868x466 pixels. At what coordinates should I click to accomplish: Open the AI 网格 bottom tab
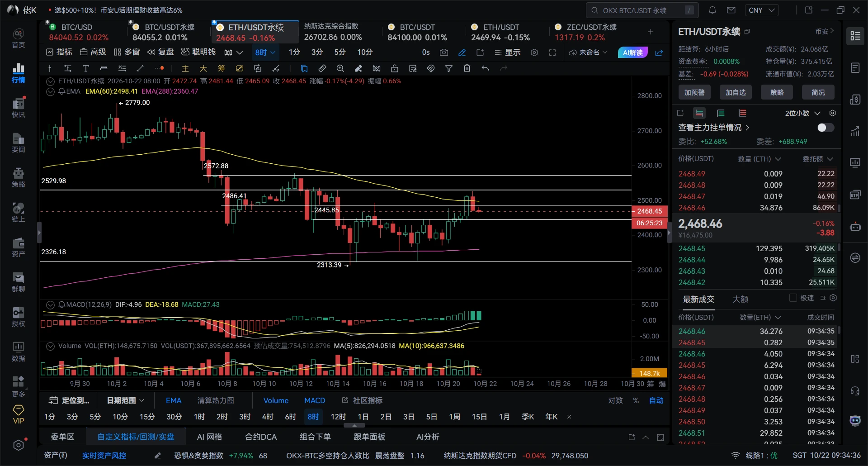pyautogui.click(x=210, y=437)
